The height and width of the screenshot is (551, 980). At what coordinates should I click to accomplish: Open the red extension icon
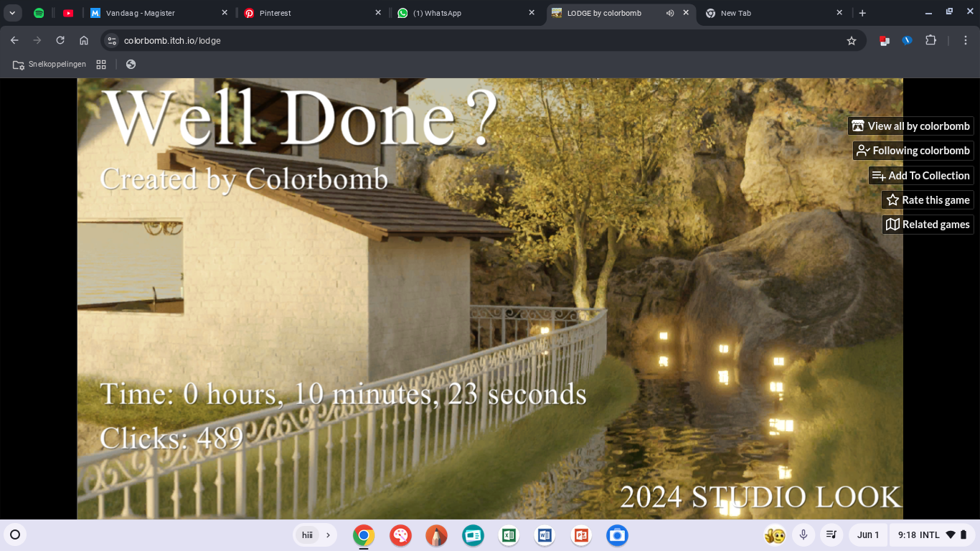pyautogui.click(x=885, y=41)
